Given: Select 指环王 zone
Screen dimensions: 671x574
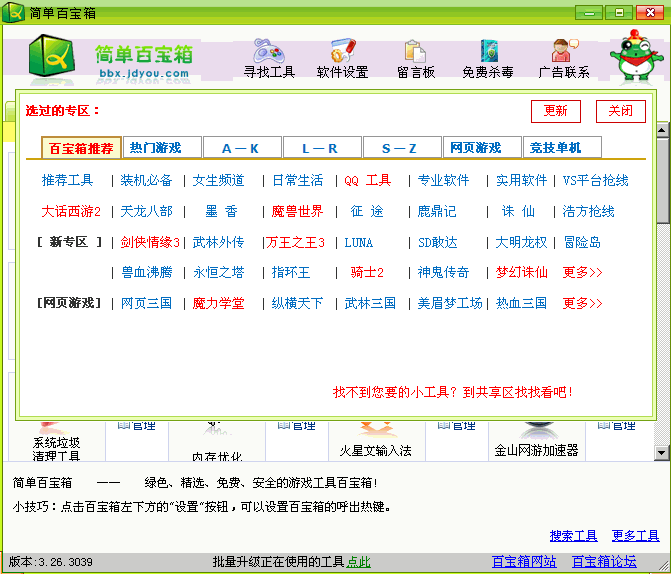Looking at the screenshot, I should 291,272.
